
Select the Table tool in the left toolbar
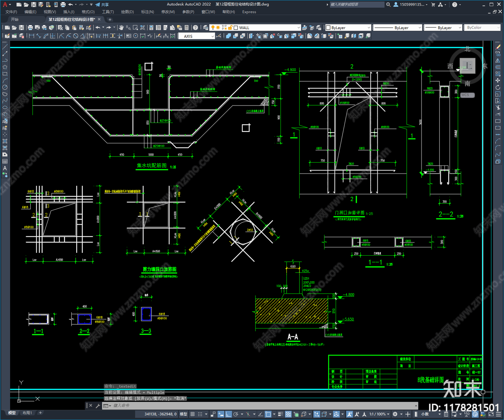5,161
